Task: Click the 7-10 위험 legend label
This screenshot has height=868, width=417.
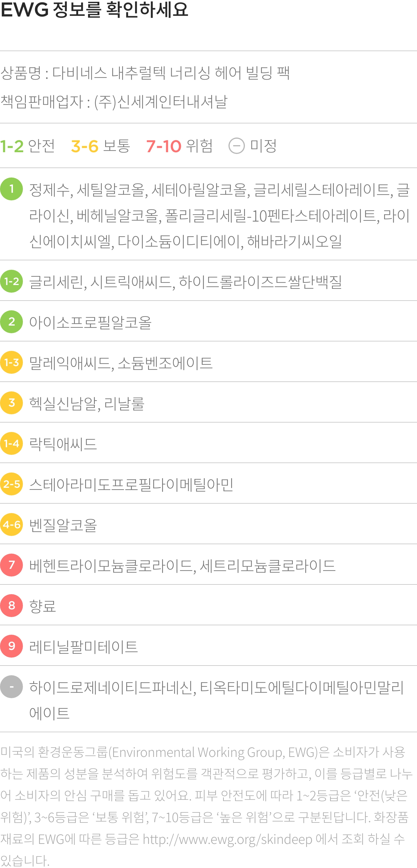Action: (179, 146)
